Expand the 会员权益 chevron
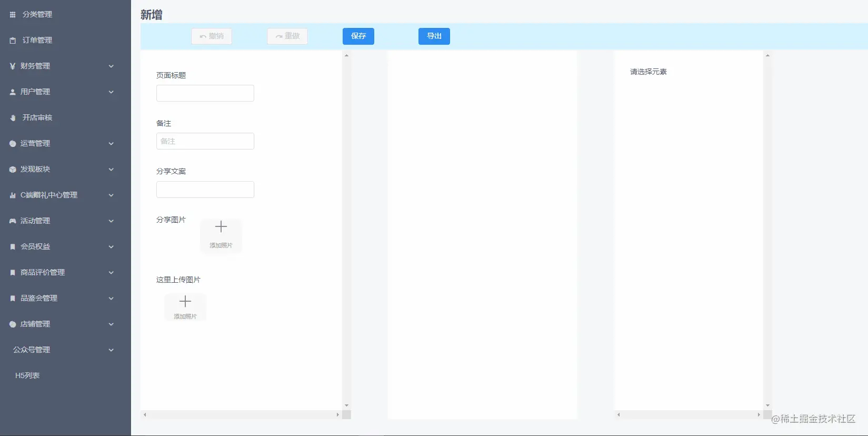868x436 pixels. pyautogui.click(x=111, y=247)
